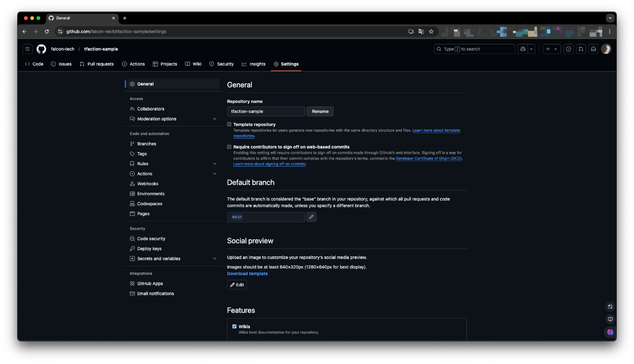Open the Security tab
Viewport: 634px width, 364px height.
pos(221,64)
